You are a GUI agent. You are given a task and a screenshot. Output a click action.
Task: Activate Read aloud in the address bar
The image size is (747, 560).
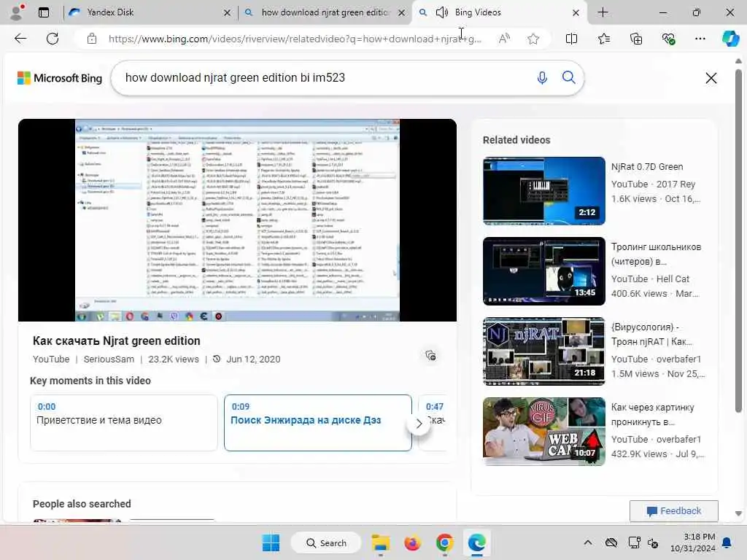tap(504, 39)
